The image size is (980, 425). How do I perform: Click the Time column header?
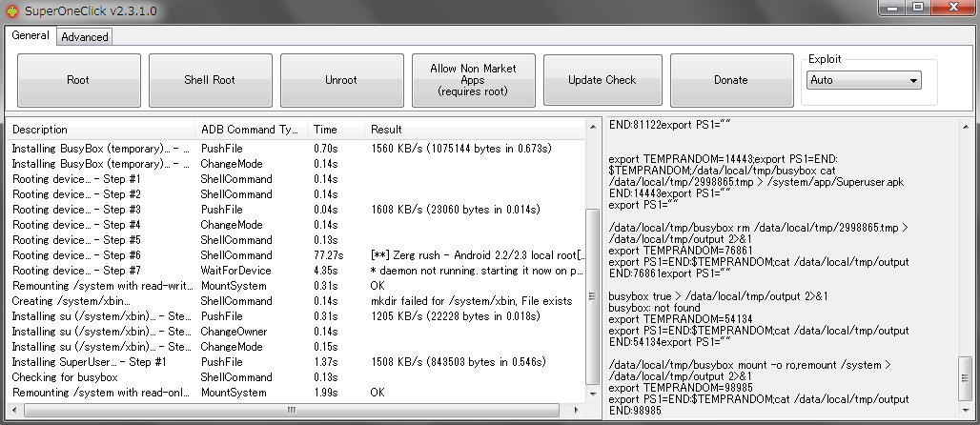click(335, 130)
